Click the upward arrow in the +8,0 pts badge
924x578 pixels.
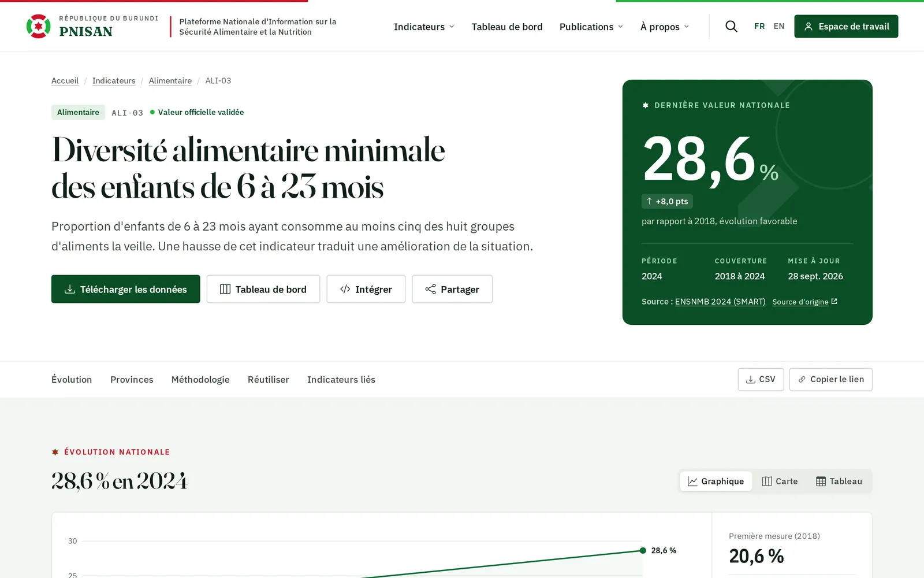[x=649, y=201]
